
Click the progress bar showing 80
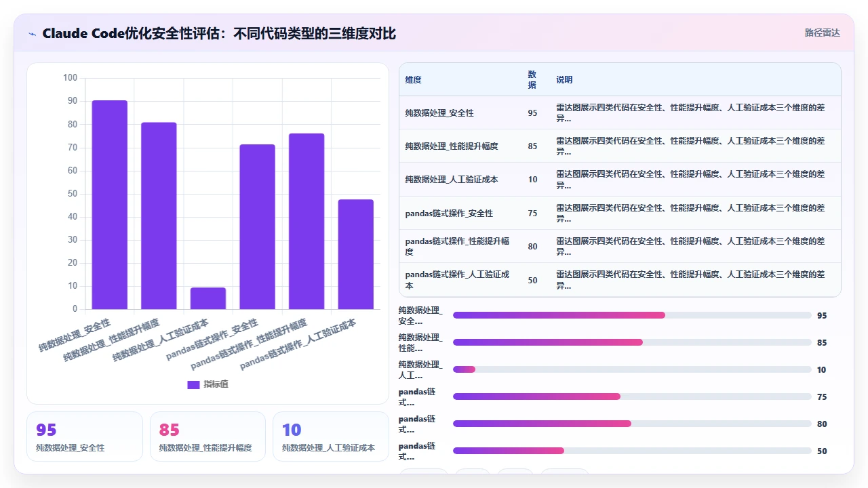(x=632, y=424)
